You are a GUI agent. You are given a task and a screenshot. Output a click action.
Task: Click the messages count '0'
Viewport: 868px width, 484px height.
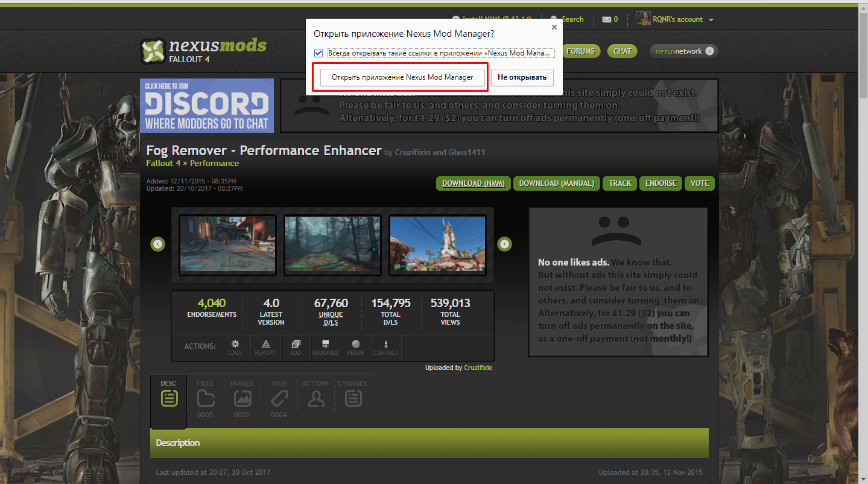pyautogui.click(x=616, y=19)
